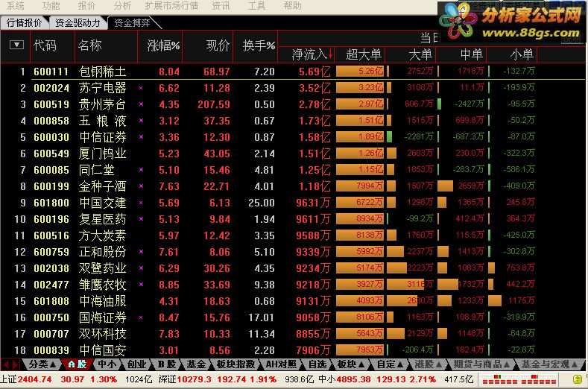Click the red-green market indicator bars

click(519, 379)
